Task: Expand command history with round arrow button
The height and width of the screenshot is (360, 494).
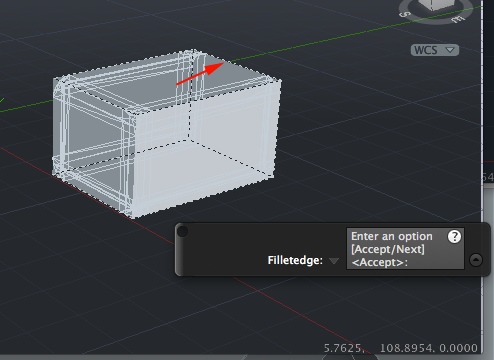Action: (476, 260)
